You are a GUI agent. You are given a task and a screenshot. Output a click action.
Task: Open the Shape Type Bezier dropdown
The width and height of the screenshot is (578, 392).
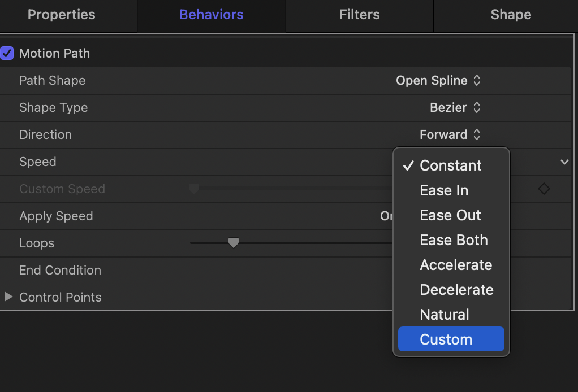455,107
